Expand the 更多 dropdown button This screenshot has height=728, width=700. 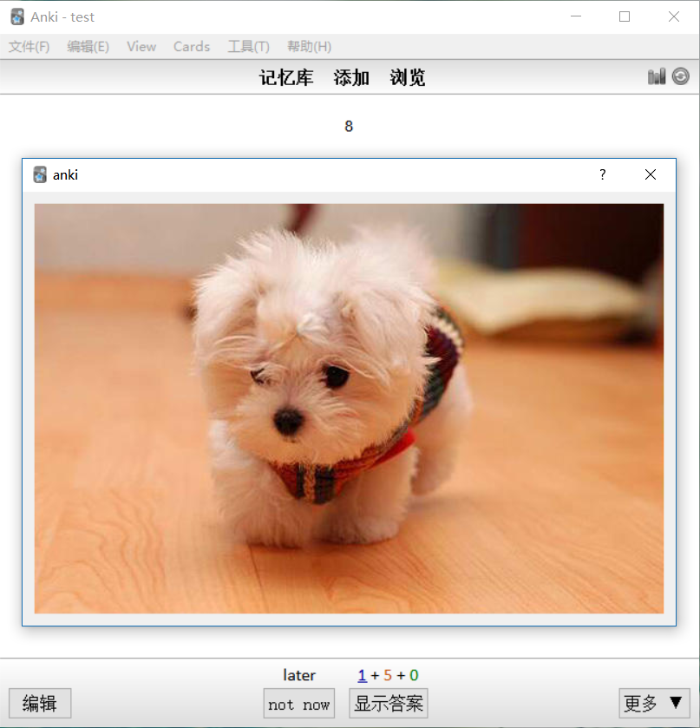(x=654, y=703)
